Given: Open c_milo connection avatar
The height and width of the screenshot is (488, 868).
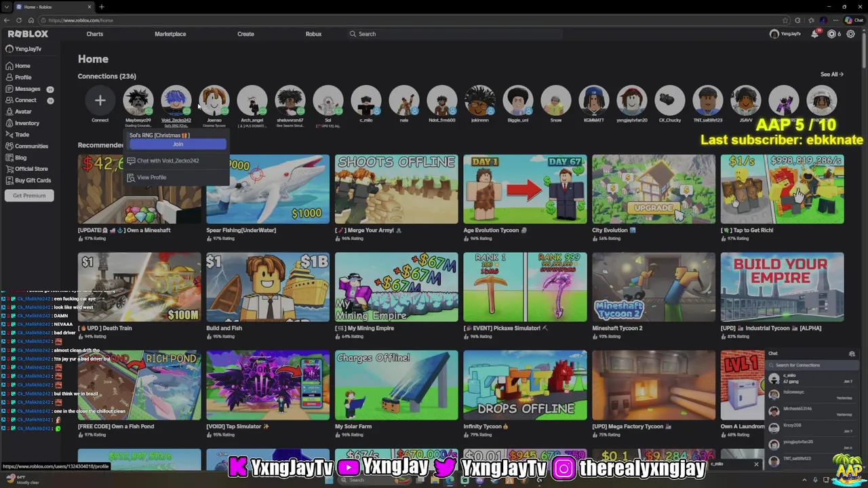Looking at the screenshot, I should 366,101.
